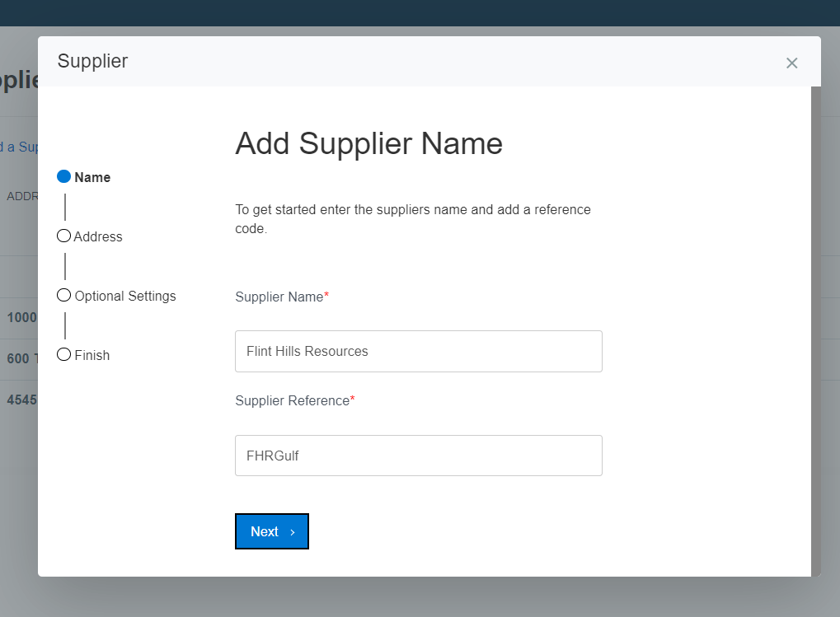The height and width of the screenshot is (617, 840).
Task: Click the Supplier Reference input field
Action: tap(418, 456)
